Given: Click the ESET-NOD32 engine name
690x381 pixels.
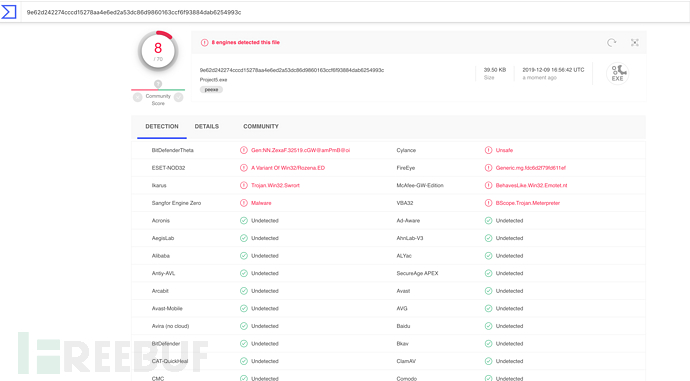Looking at the screenshot, I should pyautogui.click(x=168, y=168).
